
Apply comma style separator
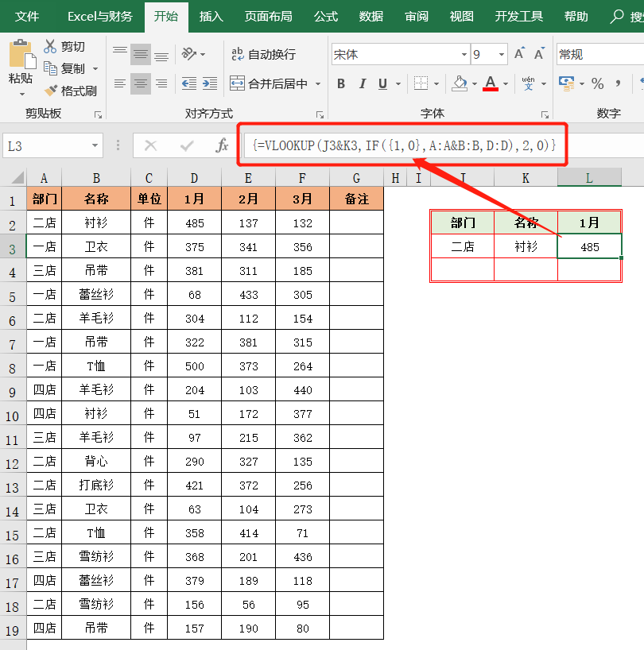(618, 83)
